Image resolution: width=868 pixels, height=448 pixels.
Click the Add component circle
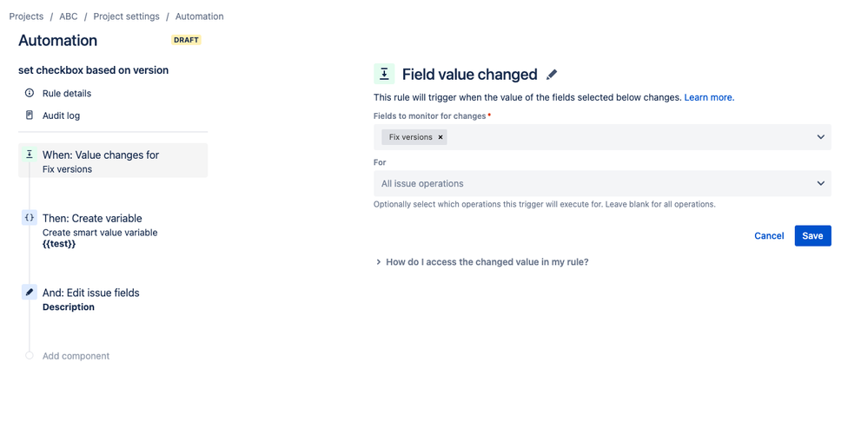[x=30, y=356]
